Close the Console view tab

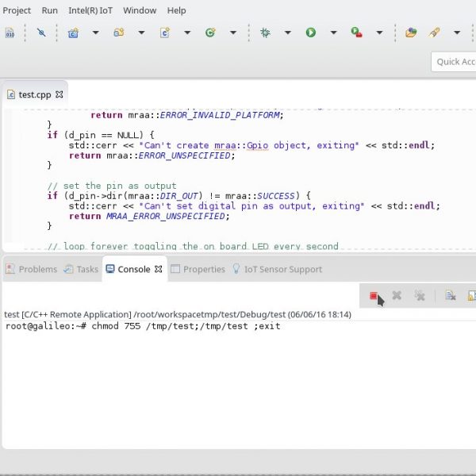coord(158,269)
